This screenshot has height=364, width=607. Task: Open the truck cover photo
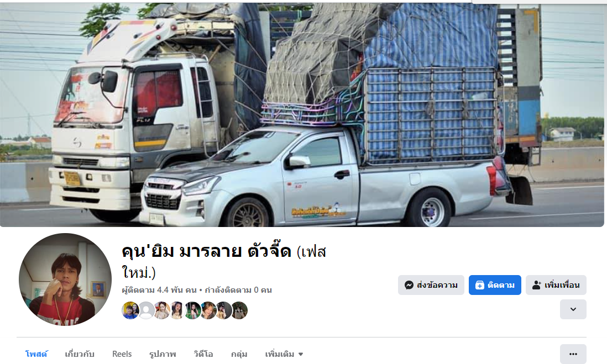click(x=302, y=114)
